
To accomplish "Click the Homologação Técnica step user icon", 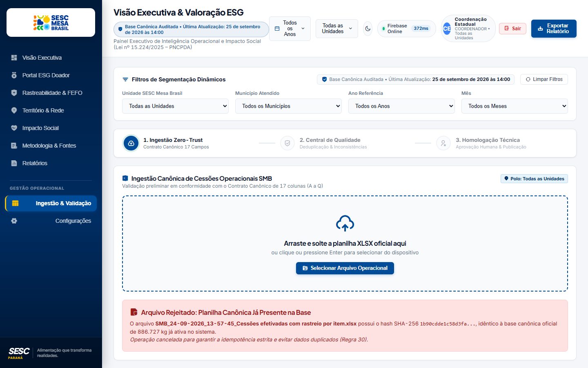I will (443, 143).
